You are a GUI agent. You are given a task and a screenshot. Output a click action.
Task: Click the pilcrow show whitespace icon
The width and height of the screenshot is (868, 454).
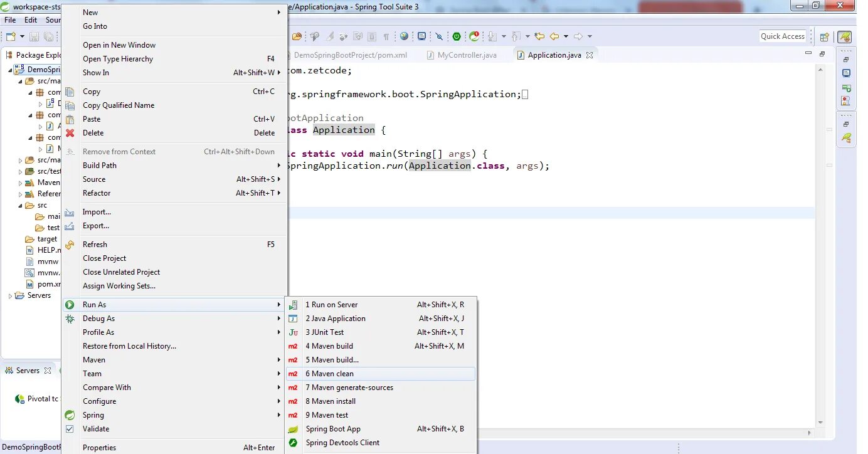point(386,36)
